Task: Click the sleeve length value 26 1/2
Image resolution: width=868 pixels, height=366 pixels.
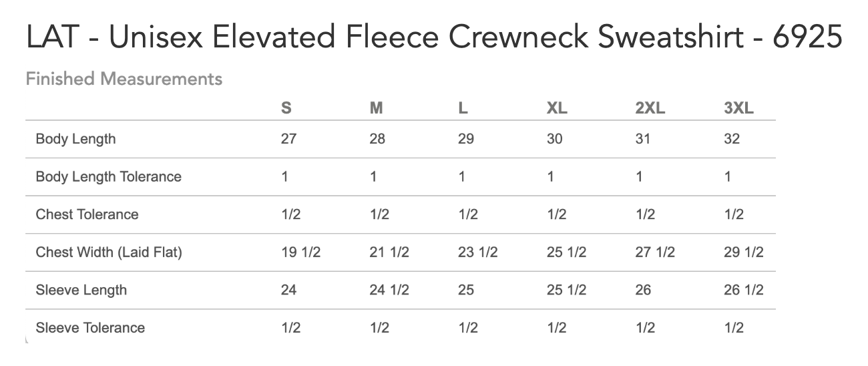Action: click(x=744, y=290)
